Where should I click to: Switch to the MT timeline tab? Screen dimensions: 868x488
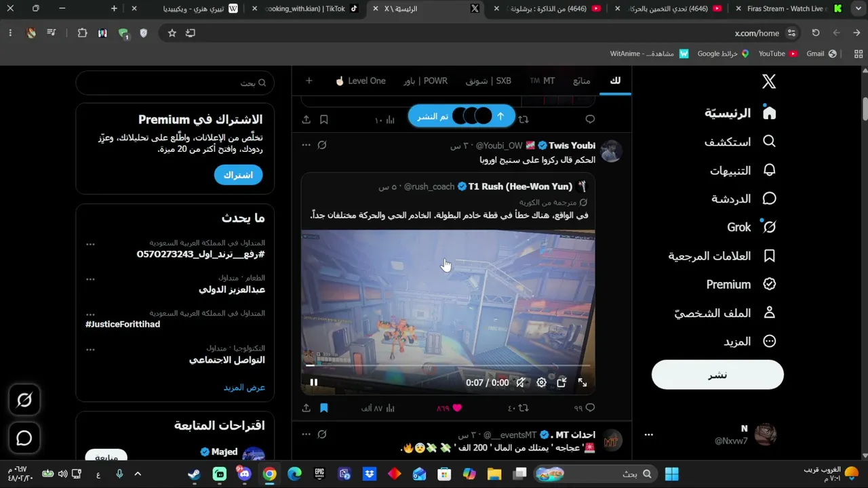coord(542,81)
